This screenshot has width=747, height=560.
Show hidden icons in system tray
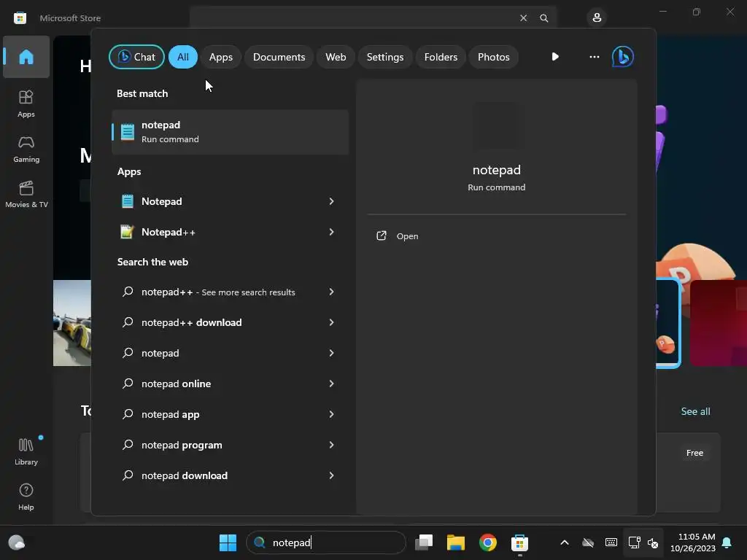tap(564, 542)
